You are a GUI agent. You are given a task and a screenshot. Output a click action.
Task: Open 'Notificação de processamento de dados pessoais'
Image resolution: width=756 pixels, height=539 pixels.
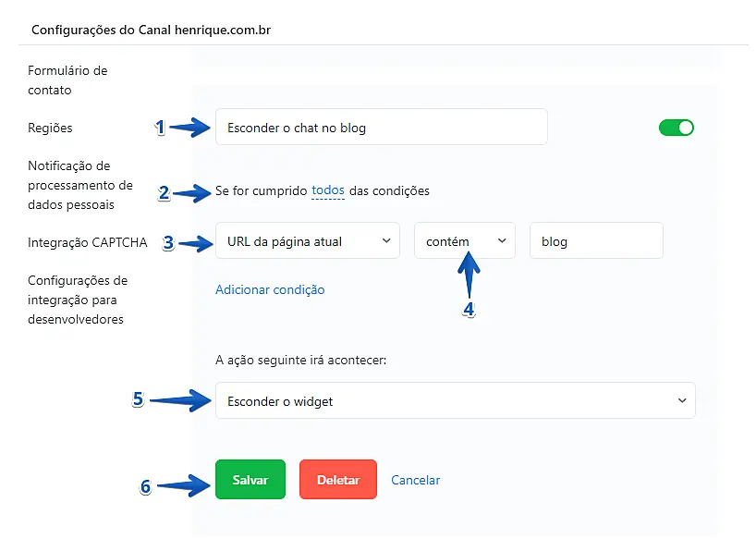tap(80, 185)
